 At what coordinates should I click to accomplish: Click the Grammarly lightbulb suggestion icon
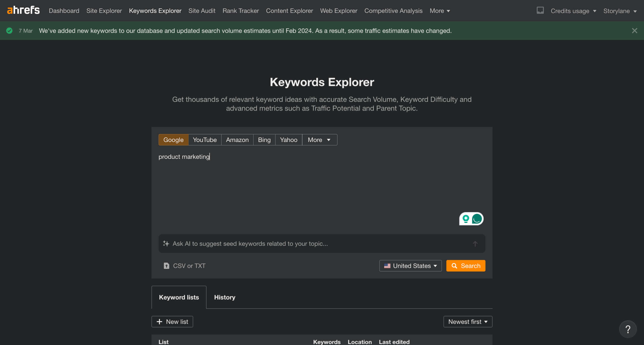(x=466, y=219)
